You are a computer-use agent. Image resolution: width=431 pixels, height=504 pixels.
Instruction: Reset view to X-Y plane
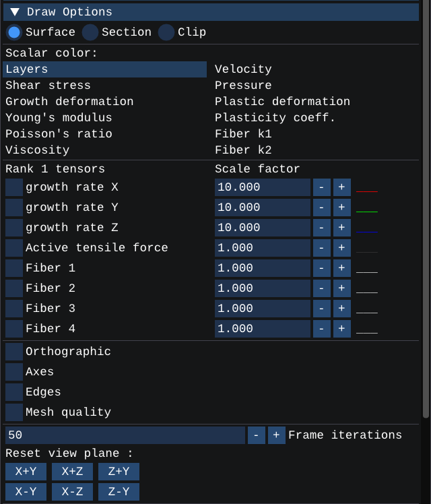coord(26,492)
